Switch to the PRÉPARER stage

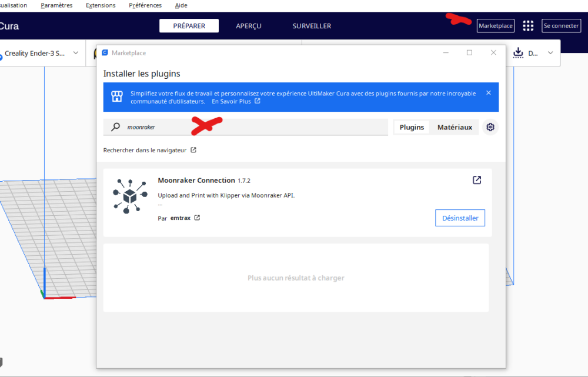click(x=189, y=26)
